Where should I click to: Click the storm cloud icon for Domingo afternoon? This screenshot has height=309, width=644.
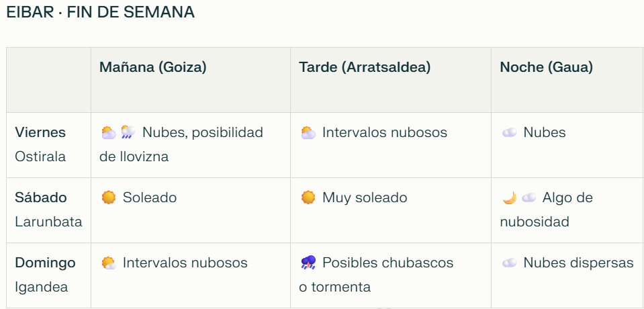[308, 263]
